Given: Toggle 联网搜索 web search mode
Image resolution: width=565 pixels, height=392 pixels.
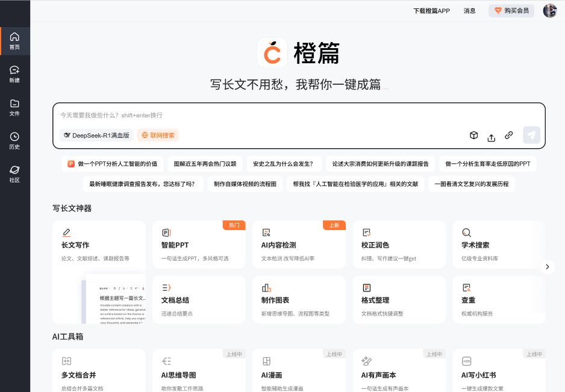Looking at the screenshot, I should pyautogui.click(x=158, y=135).
